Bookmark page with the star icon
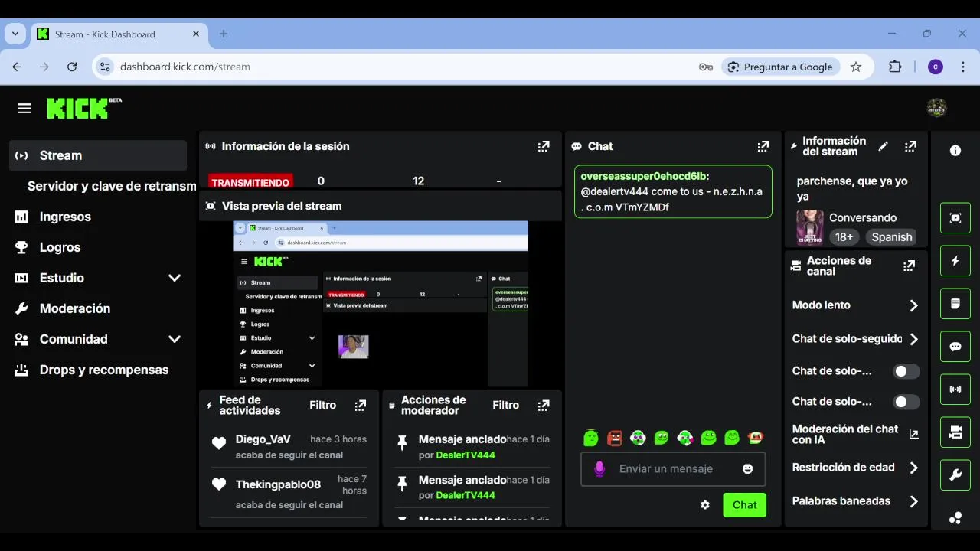The image size is (980, 551). (856, 67)
